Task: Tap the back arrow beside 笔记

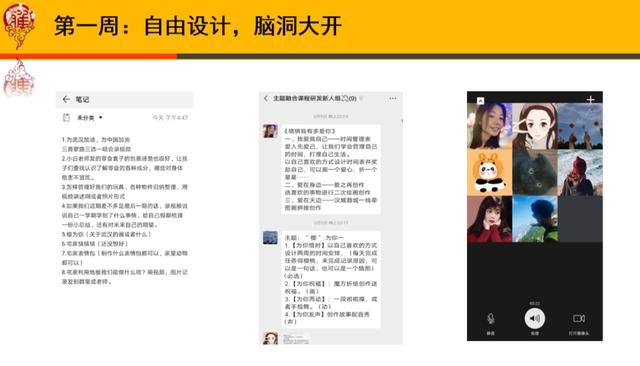Action: (66, 99)
